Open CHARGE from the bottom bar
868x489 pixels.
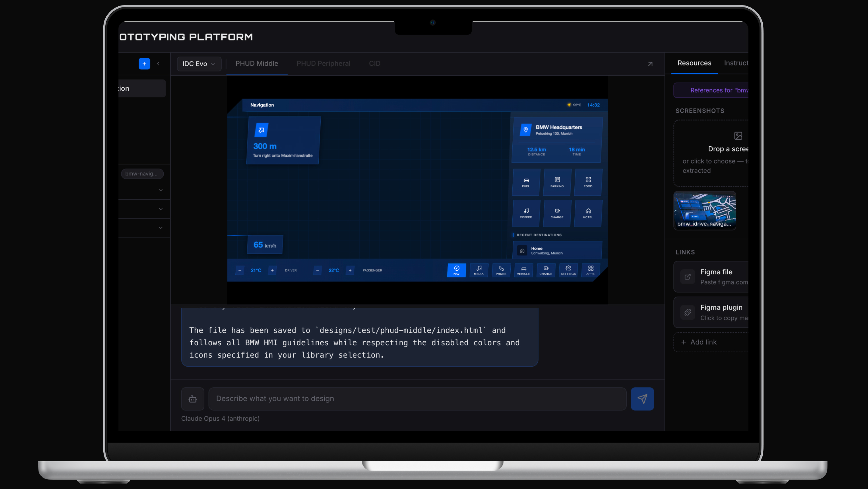click(x=546, y=270)
